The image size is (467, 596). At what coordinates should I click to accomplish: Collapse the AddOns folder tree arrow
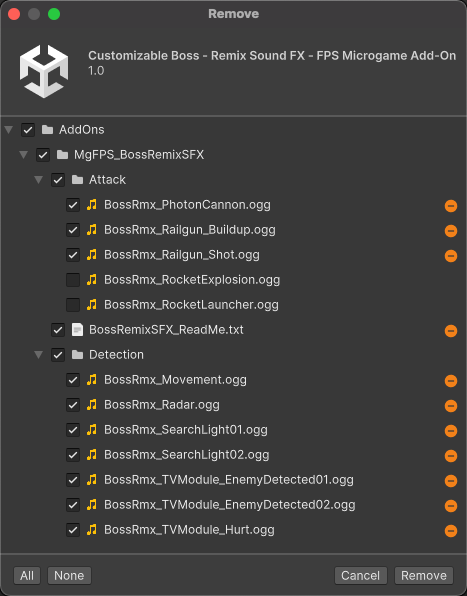9,130
